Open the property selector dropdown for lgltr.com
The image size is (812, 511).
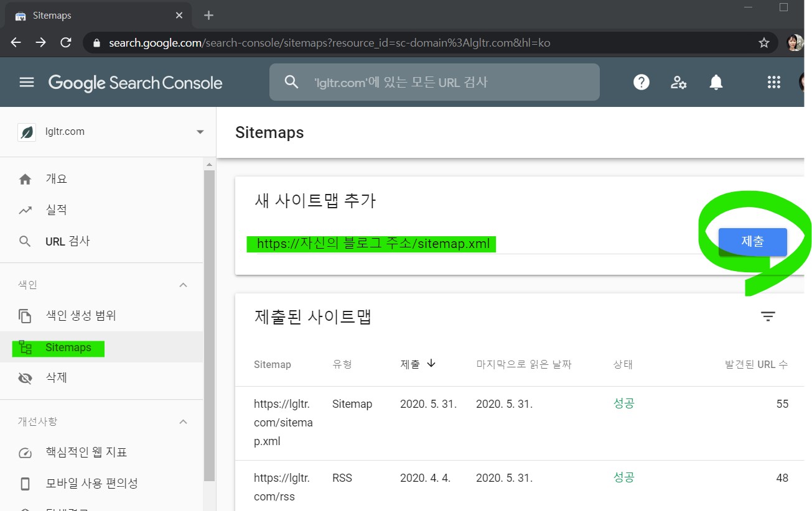pos(200,132)
